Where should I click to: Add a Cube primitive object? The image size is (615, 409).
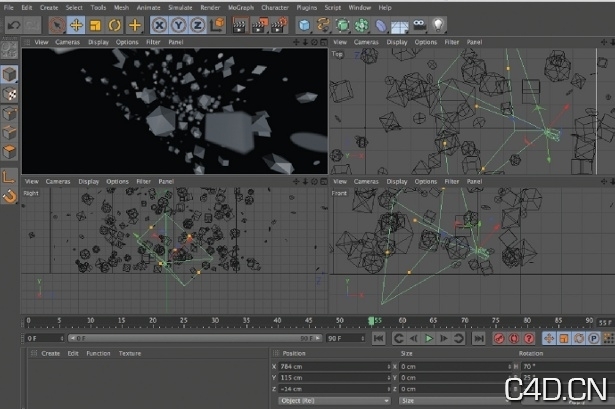304,25
